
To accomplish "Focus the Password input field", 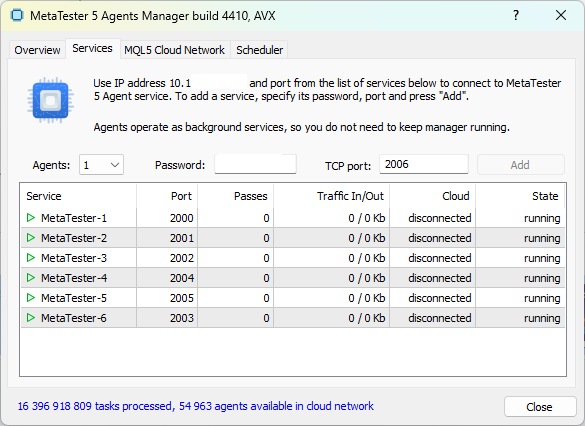I will pos(256,164).
